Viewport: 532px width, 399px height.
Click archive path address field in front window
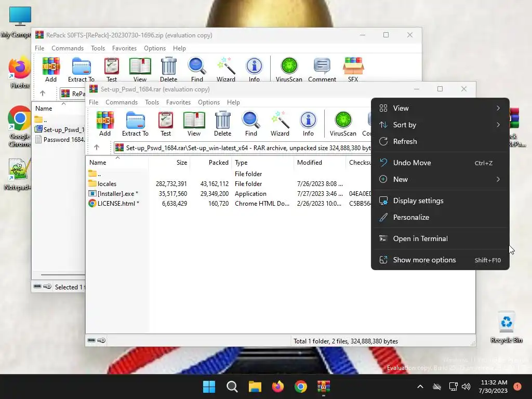pyautogui.click(x=242, y=148)
